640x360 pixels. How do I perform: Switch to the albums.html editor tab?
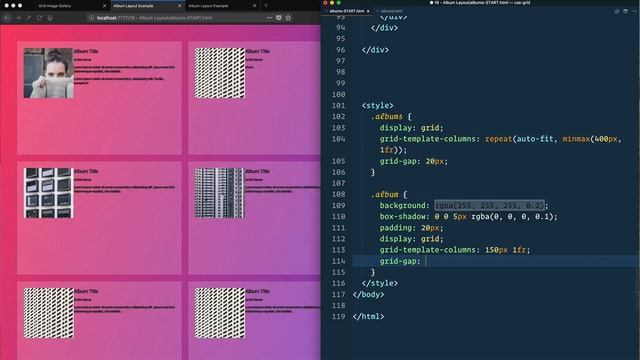pos(391,11)
